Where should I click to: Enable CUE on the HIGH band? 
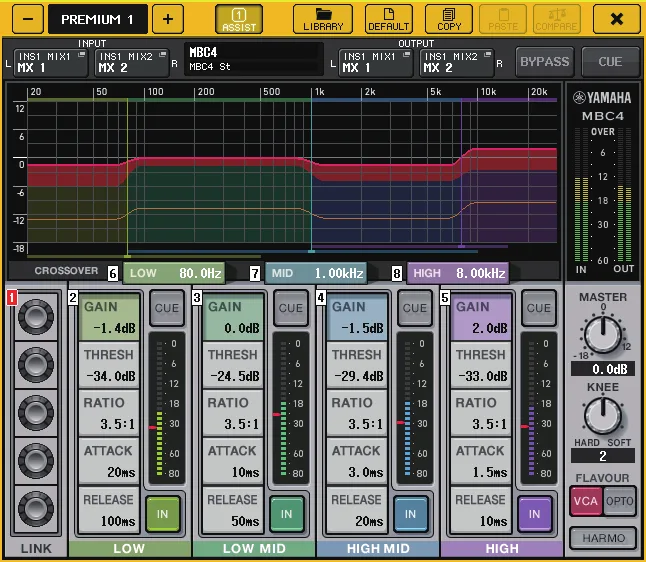(x=538, y=308)
